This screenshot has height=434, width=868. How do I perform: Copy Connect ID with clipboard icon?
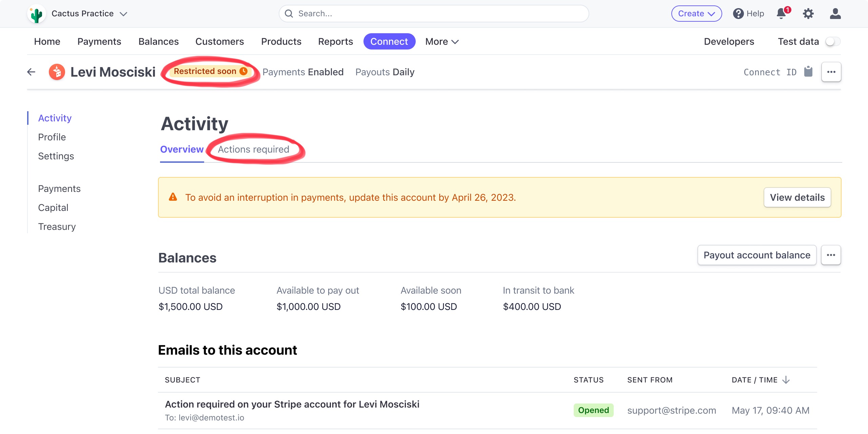pyautogui.click(x=808, y=72)
